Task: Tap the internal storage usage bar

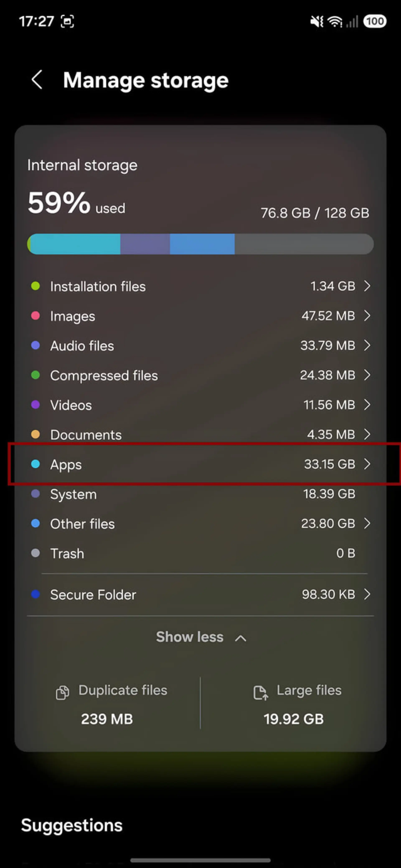Action: pyautogui.click(x=200, y=244)
